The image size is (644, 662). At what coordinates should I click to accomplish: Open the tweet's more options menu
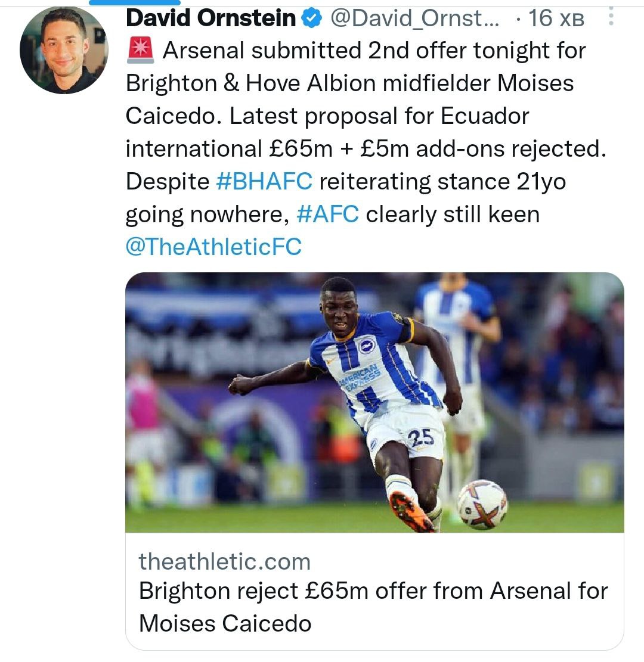coord(611,18)
